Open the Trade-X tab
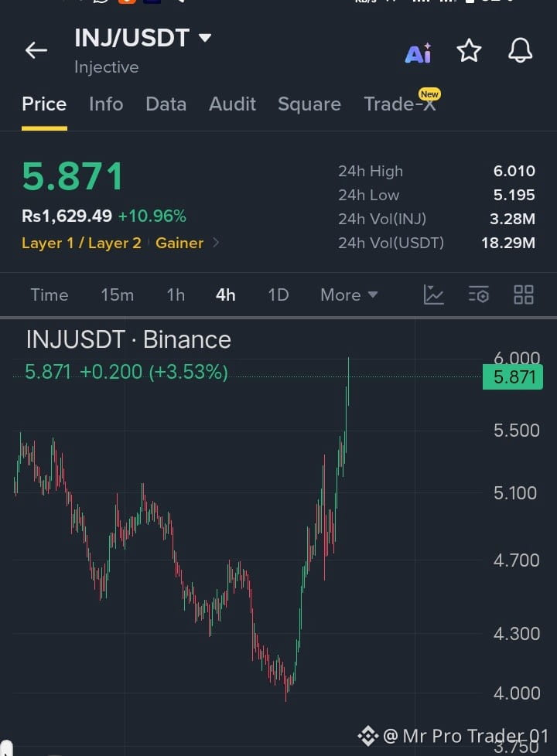This screenshot has height=756, width=557. pos(400,104)
